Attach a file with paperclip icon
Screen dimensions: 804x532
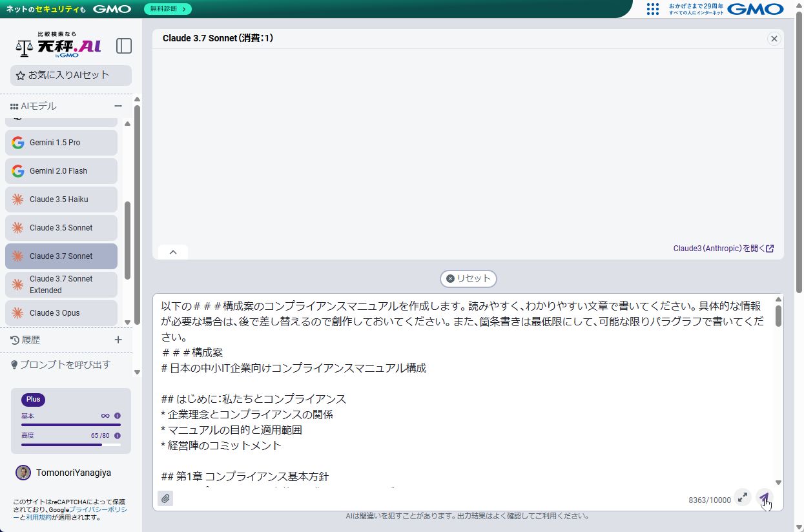[x=165, y=498]
